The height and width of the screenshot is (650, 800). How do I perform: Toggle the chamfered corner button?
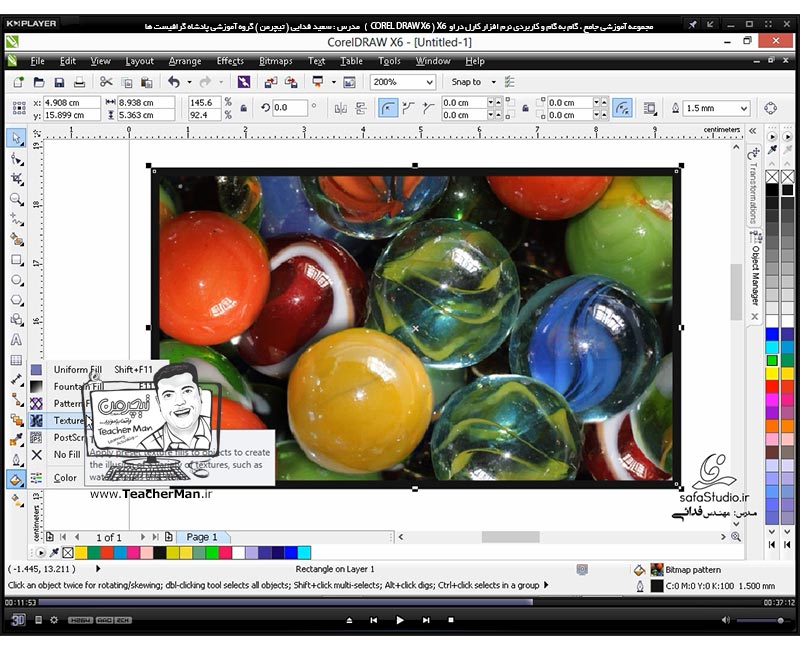pyautogui.click(x=428, y=108)
